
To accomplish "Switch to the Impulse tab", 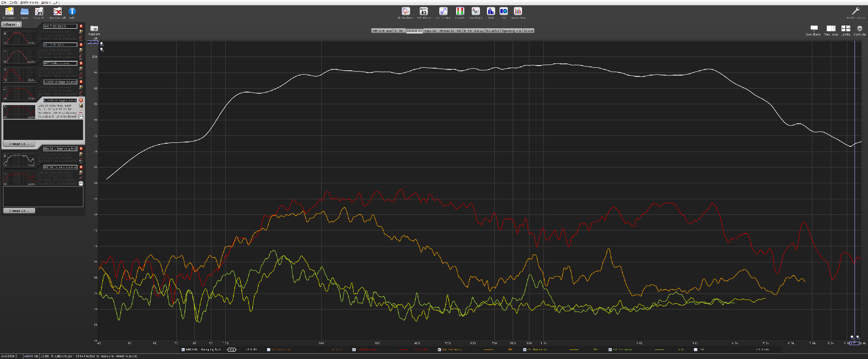I will 430,31.
